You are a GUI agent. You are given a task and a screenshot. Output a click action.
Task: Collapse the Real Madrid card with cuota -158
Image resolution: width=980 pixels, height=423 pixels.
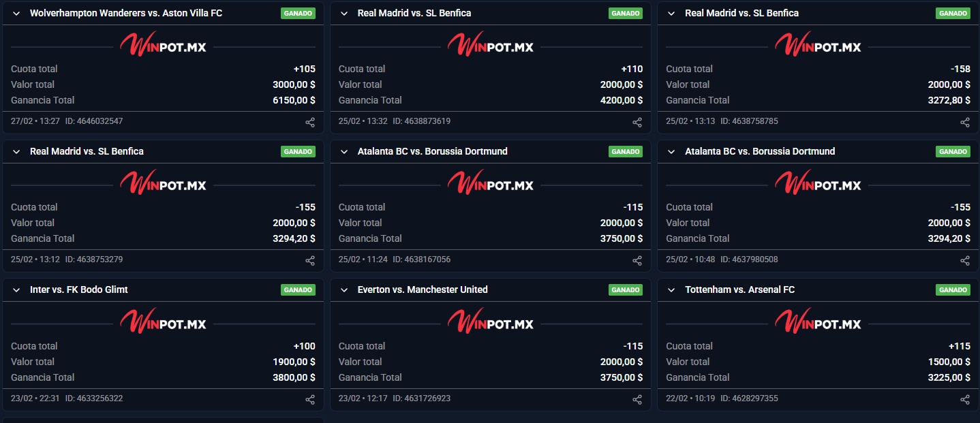671,14
